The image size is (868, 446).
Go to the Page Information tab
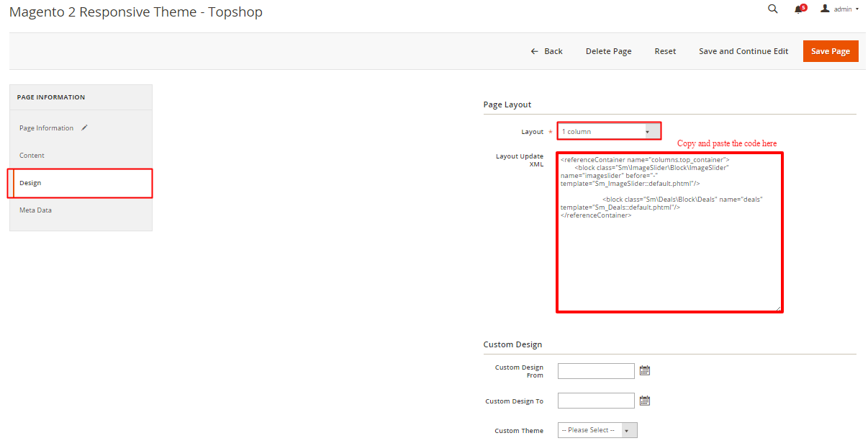tap(46, 128)
